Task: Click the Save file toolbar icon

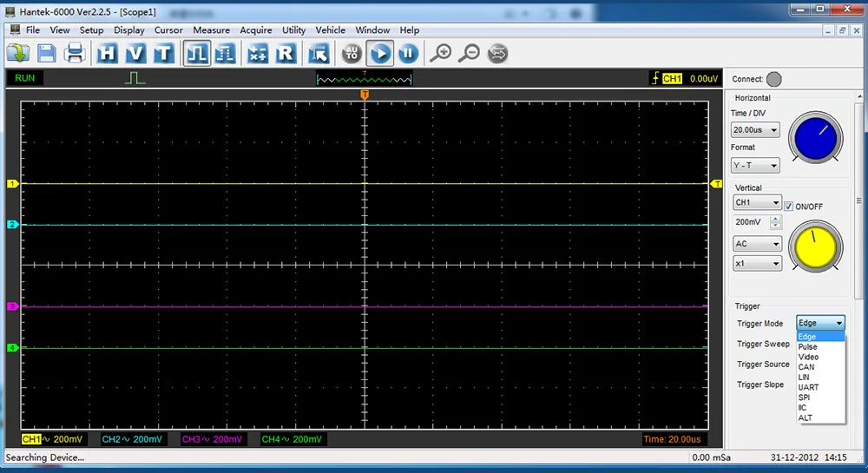Action: coord(46,54)
